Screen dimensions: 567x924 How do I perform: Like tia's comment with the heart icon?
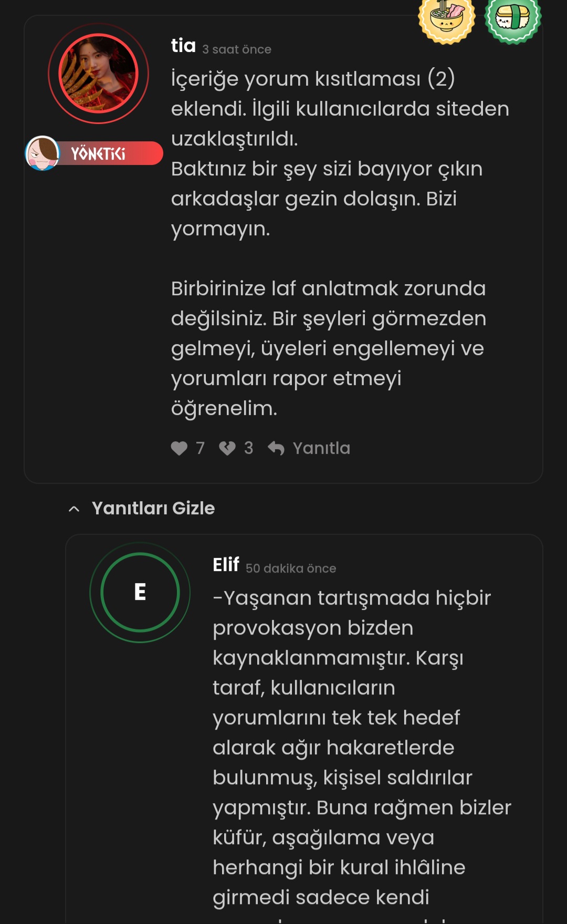pos(179,448)
